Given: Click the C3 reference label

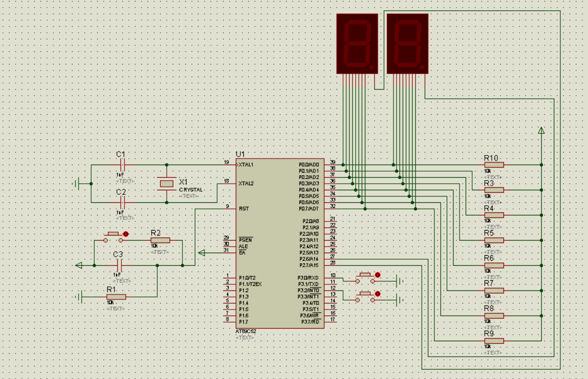Looking at the screenshot, I should point(118,254).
